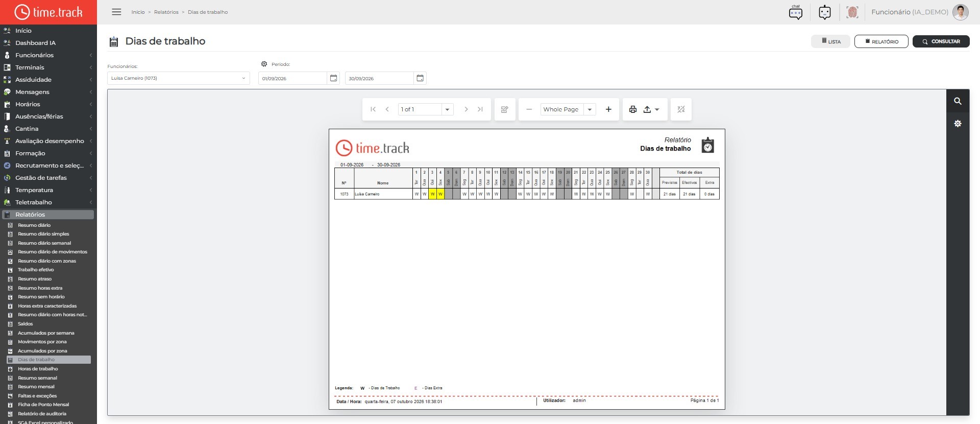The height and width of the screenshot is (424, 980).
Task: Open Saldos report in sidebar
Action: click(25, 324)
